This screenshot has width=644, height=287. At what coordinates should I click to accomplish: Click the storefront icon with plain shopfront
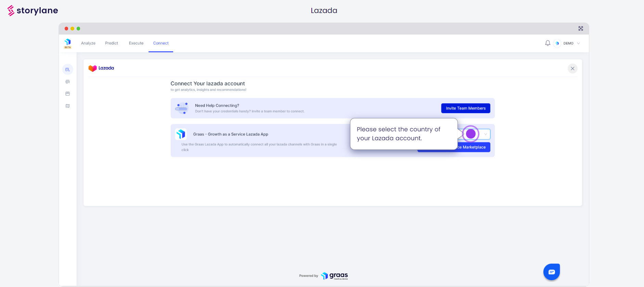[68, 82]
